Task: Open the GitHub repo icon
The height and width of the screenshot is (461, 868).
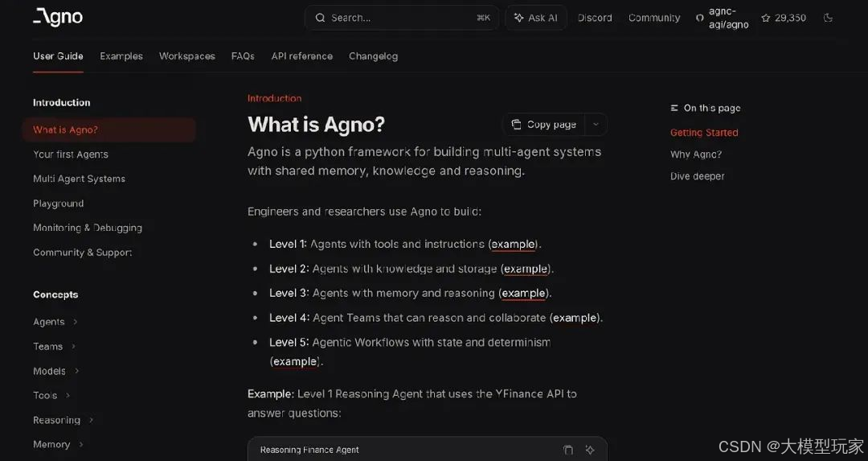Action: [x=700, y=18]
